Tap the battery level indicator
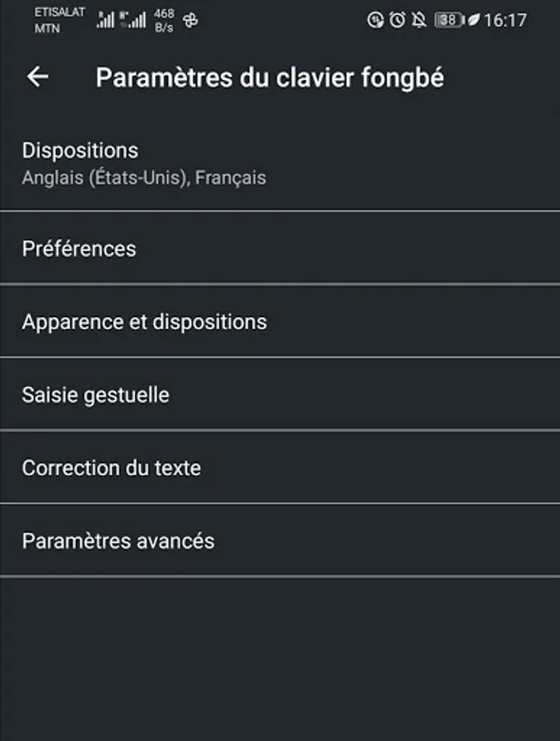This screenshot has width=560, height=741. tap(450, 20)
